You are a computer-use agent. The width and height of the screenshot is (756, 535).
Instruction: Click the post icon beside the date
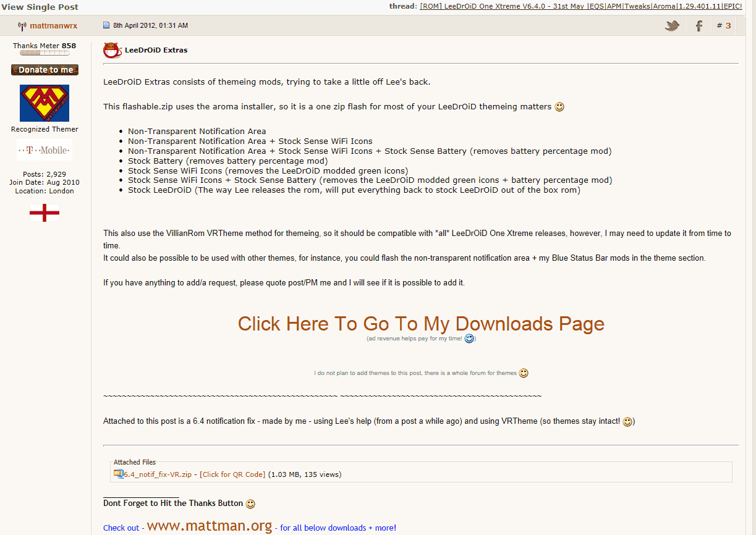106,26
